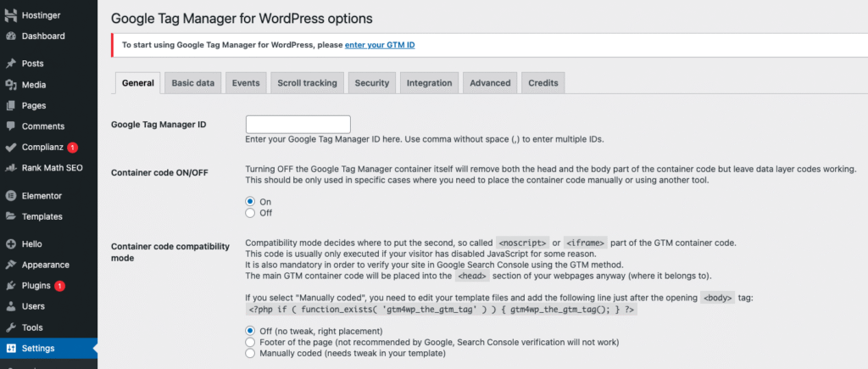
Task: Click the <iframe> code tag text
Action: [x=586, y=243]
